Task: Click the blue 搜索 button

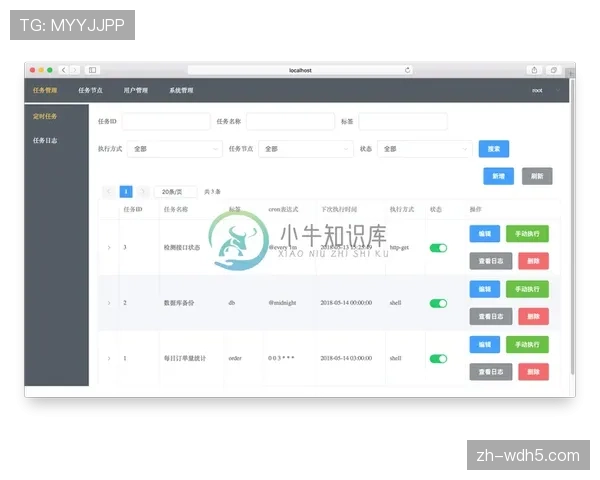Action: tap(494, 149)
